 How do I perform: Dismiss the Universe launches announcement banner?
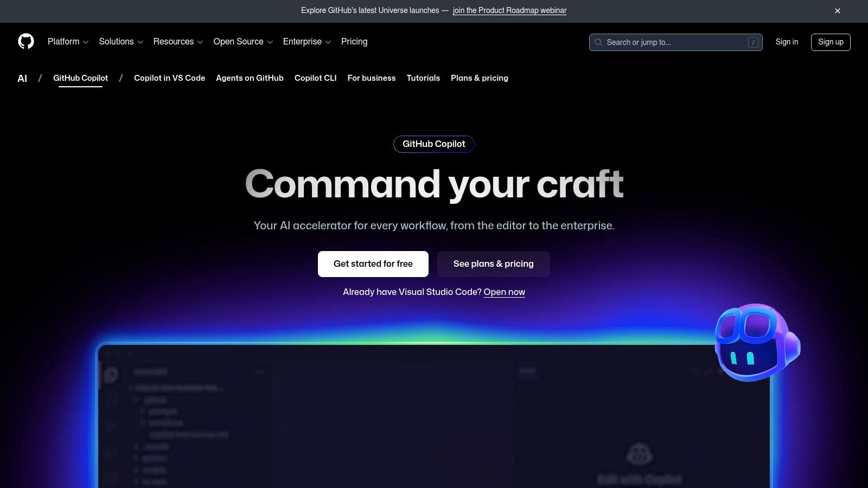837,11
